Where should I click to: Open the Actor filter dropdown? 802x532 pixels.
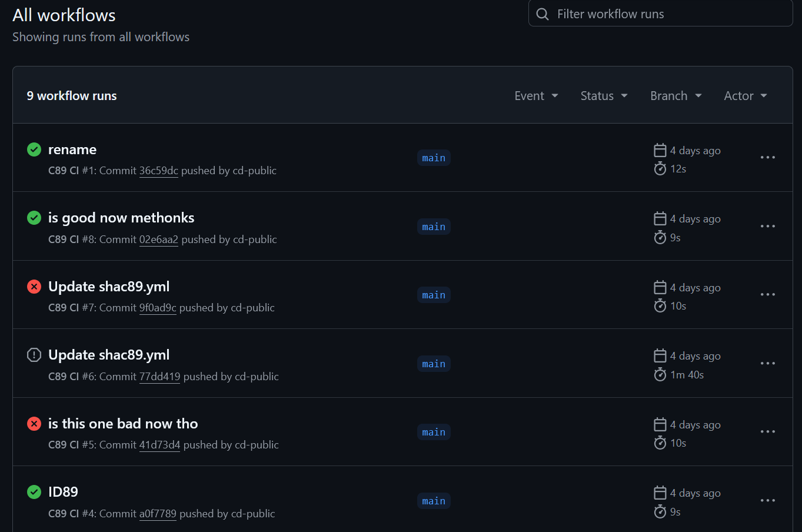(x=745, y=96)
